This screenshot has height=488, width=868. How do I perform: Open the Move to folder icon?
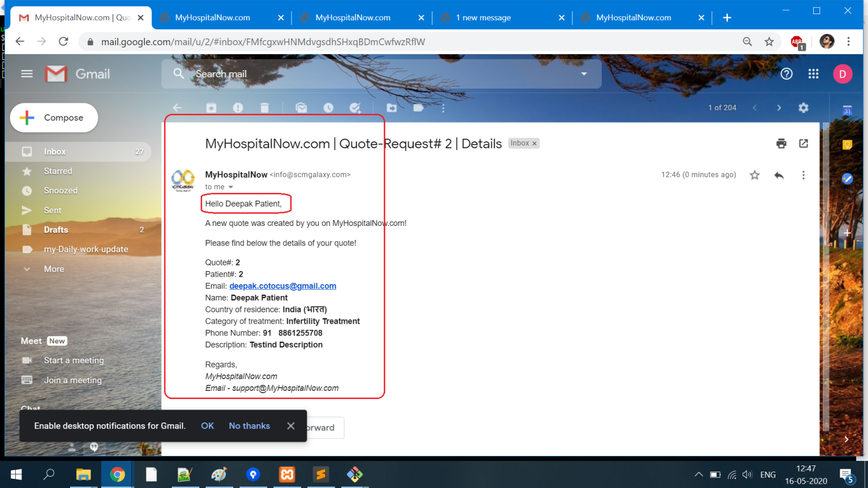click(392, 108)
